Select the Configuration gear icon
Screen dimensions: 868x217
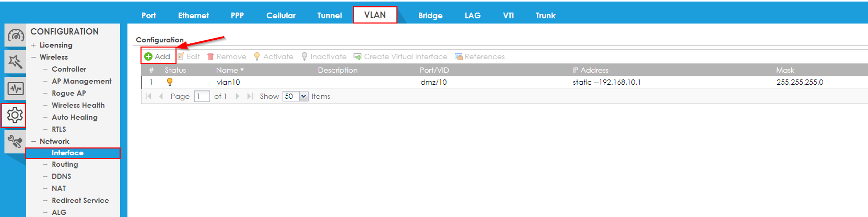pyautogui.click(x=15, y=115)
